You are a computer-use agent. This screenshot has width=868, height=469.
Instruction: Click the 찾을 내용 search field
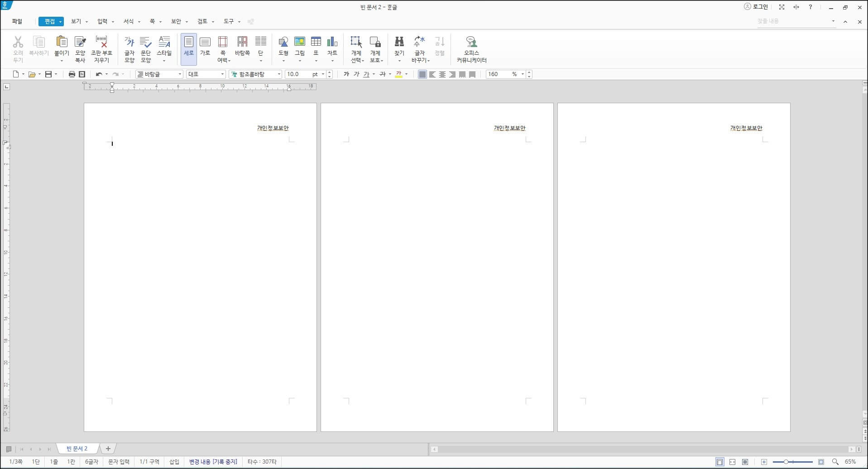(x=793, y=21)
